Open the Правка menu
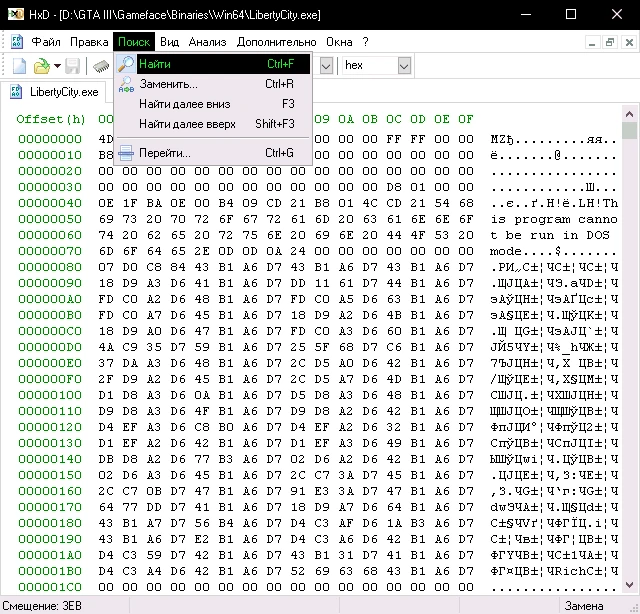 coord(89,42)
